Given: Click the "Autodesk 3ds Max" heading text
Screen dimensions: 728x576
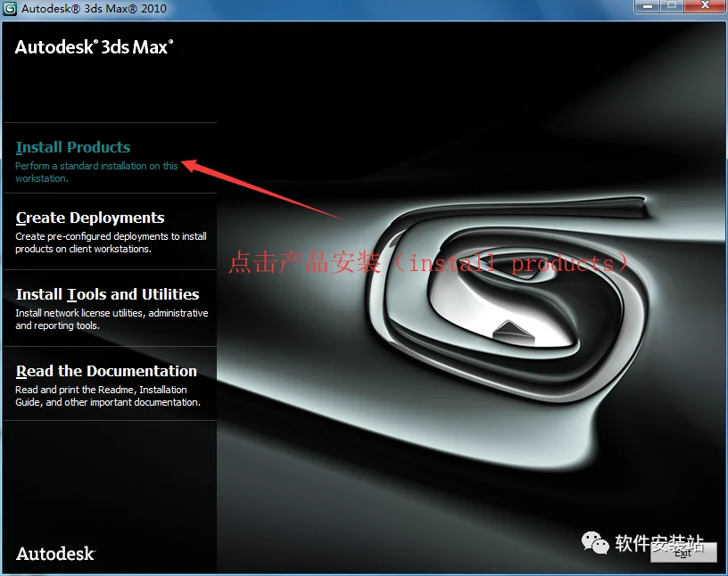Looking at the screenshot, I should [95, 47].
